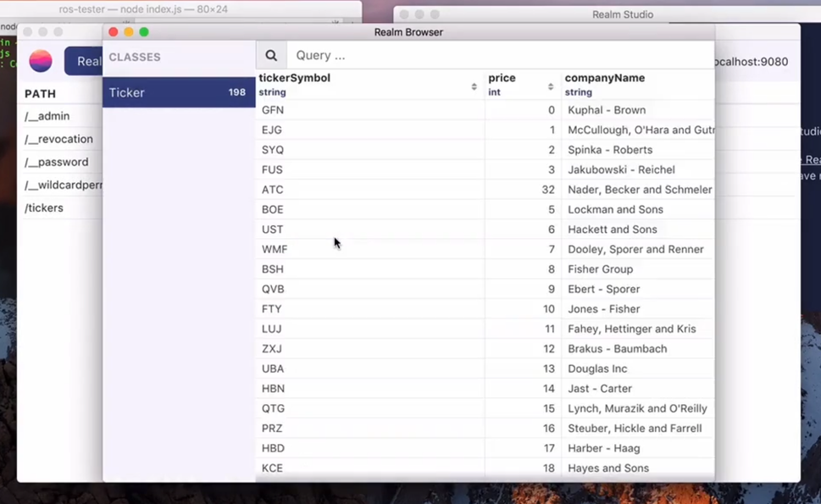The height and width of the screenshot is (504, 821).
Task: Click the Realm logo icon
Action: coord(41,61)
